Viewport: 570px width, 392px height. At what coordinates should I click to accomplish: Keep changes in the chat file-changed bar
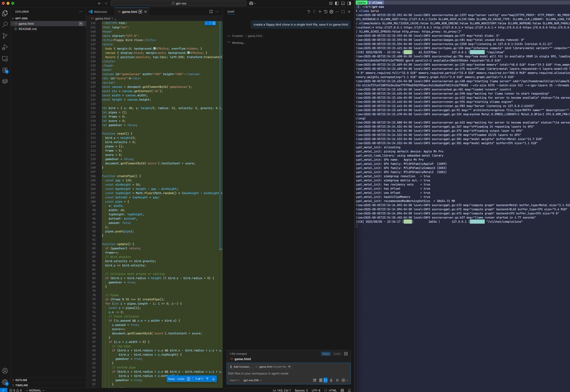[326, 354]
